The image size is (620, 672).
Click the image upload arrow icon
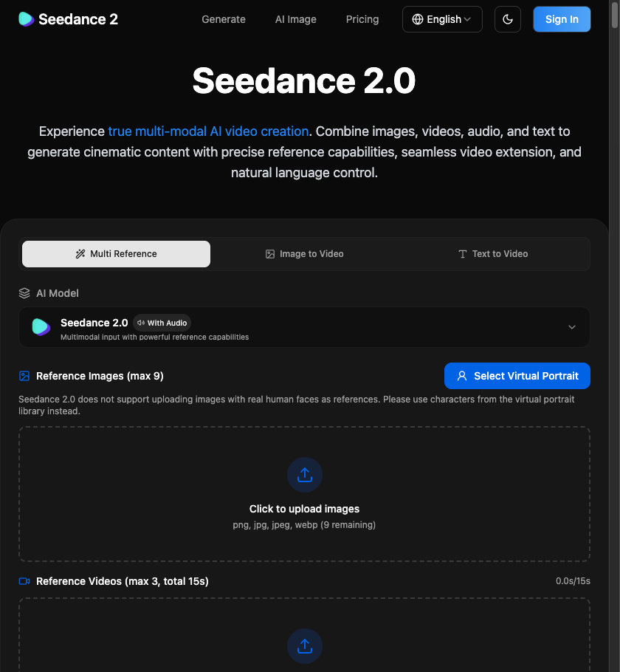tap(305, 475)
